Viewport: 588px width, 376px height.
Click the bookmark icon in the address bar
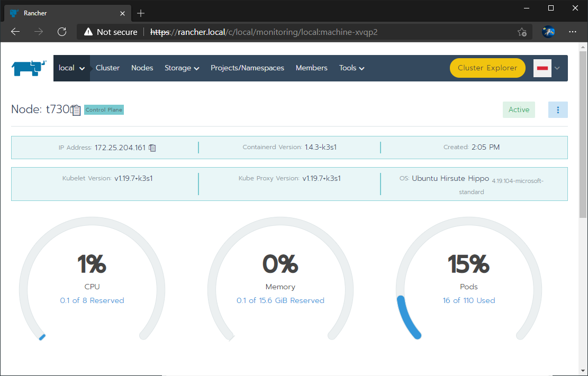522,32
